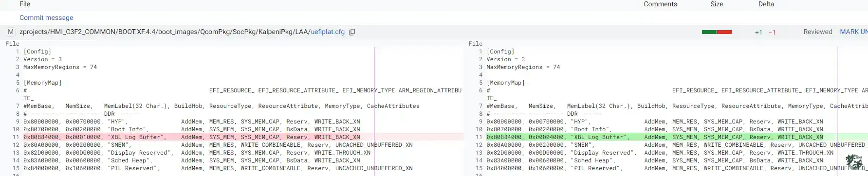Click '[Config]' line in left diff pane
The width and height of the screenshot is (868, 176).
(x=37, y=52)
